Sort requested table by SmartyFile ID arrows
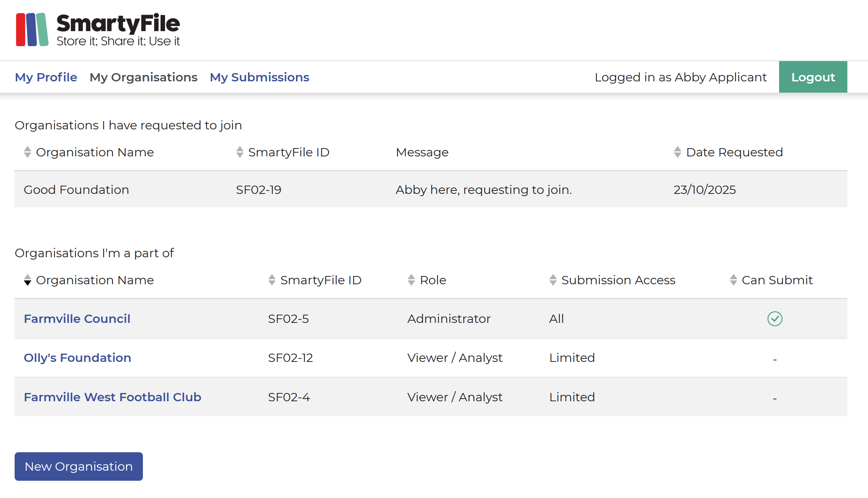The image size is (868, 498). click(240, 152)
